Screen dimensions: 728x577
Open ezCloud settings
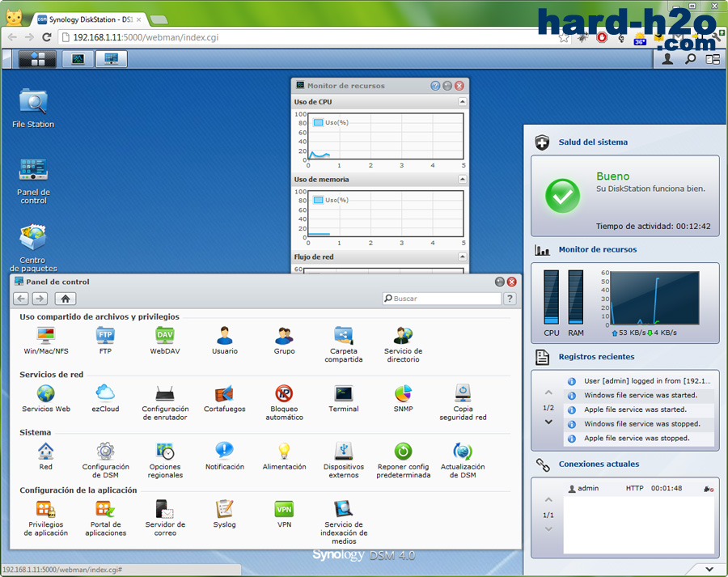(105, 399)
